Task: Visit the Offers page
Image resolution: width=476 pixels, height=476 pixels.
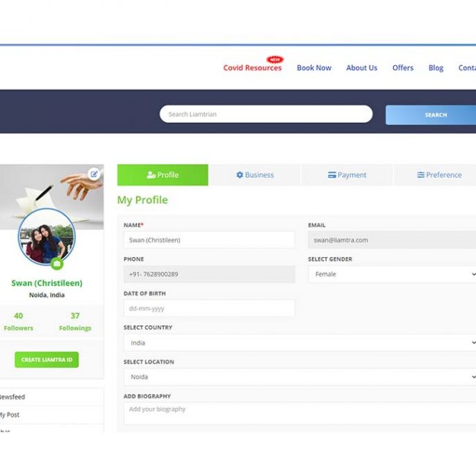Action: point(403,68)
